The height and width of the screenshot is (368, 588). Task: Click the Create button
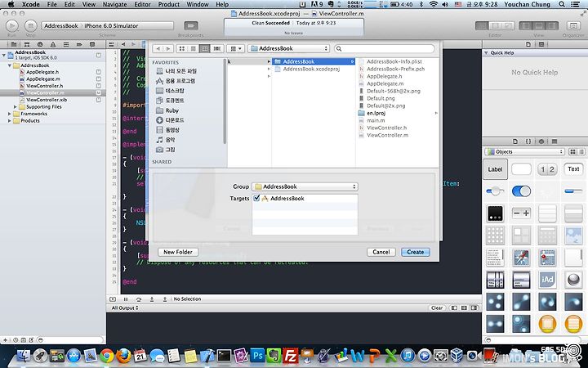[416, 252]
